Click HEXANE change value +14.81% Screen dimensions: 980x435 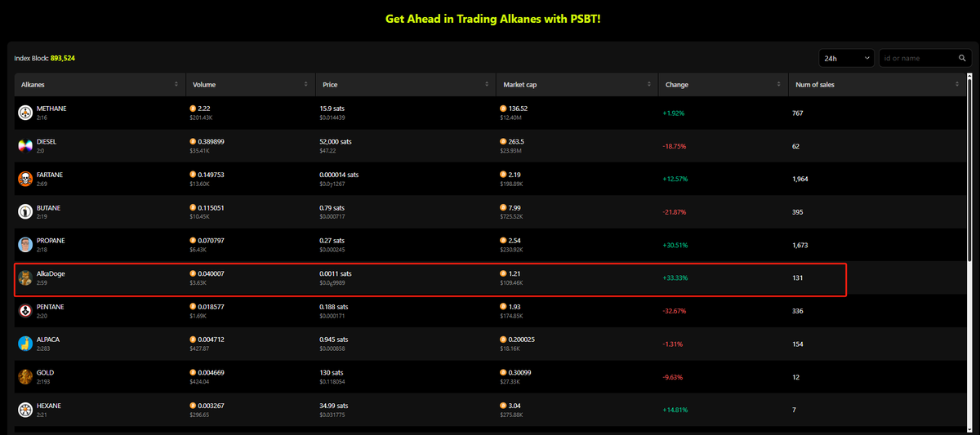675,410
